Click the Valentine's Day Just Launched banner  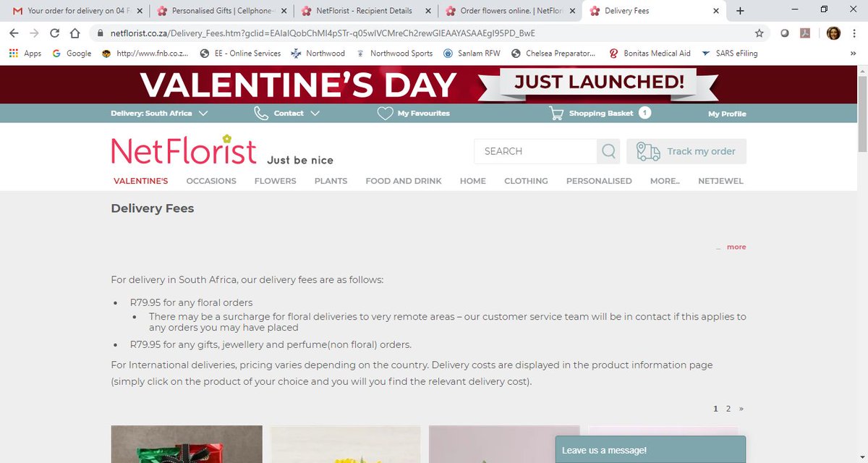pos(428,84)
